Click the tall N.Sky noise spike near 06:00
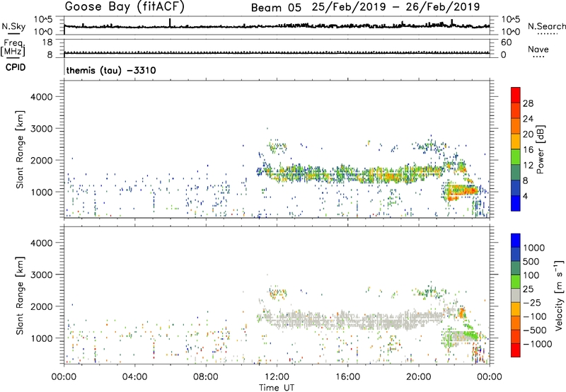This screenshot has height=392, width=566. point(170,23)
